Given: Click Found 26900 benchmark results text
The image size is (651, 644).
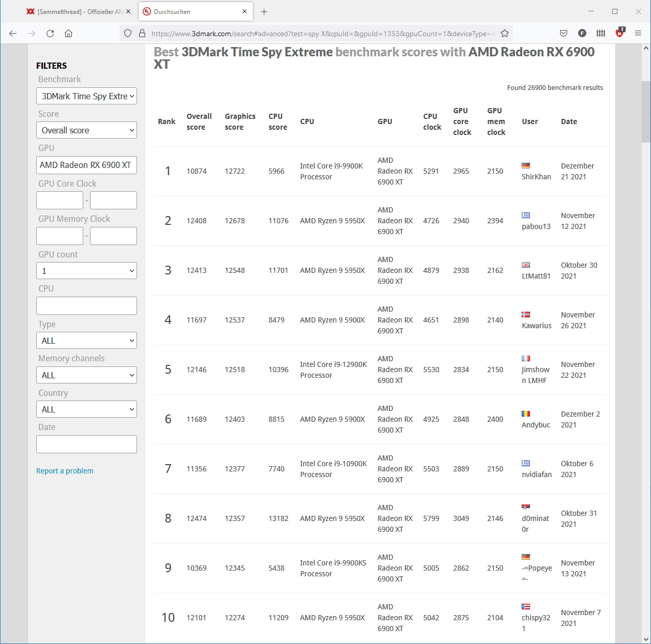Looking at the screenshot, I should coord(555,88).
